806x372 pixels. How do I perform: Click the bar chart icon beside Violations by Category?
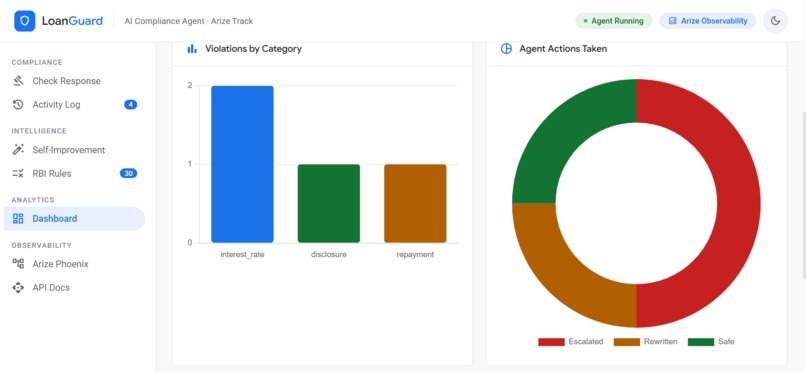click(x=192, y=49)
